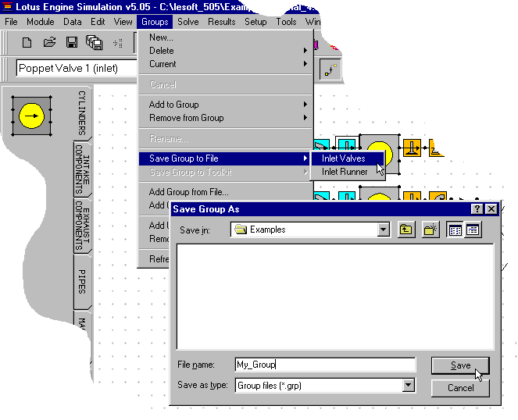Click the New file toolbar icon
The width and height of the screenshot is (518, 420).
tap(27, 43)
